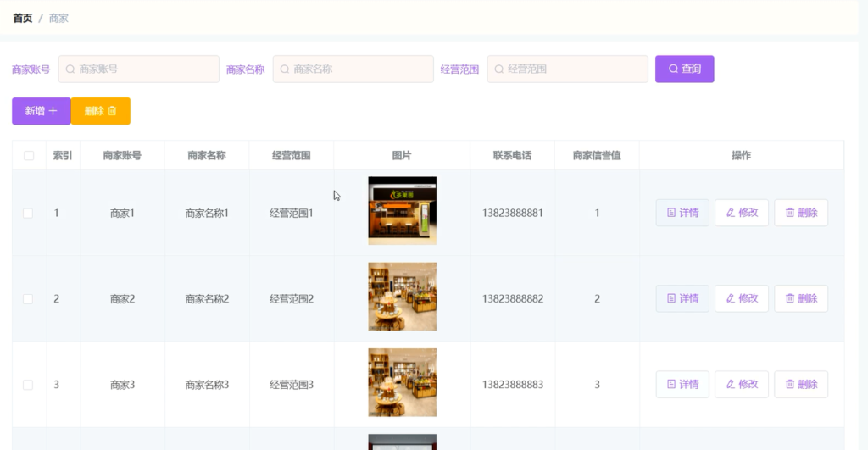Click 删除 delete button for 商家2 row

tap(801, 298)
